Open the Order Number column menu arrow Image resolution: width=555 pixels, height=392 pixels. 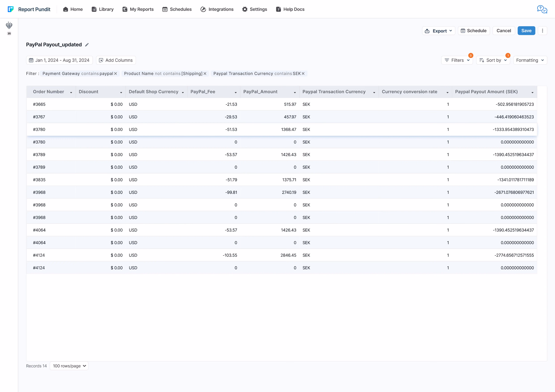pos(71,92)
